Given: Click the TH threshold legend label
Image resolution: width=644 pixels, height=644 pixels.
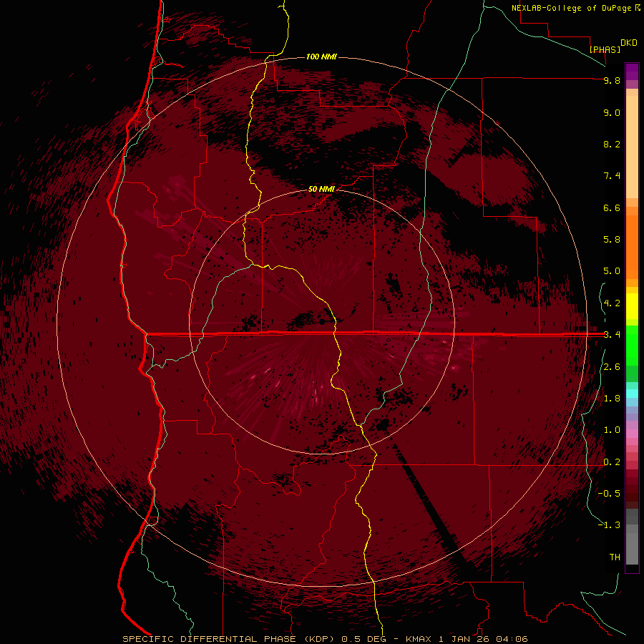Looking at the screenshot, I should (x=615, y=557).
